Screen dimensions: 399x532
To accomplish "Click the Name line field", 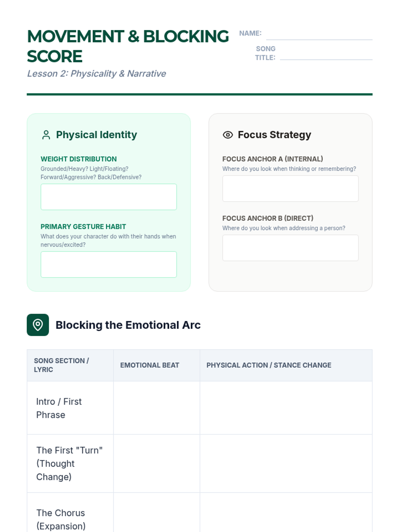I will tap(319, 34).
